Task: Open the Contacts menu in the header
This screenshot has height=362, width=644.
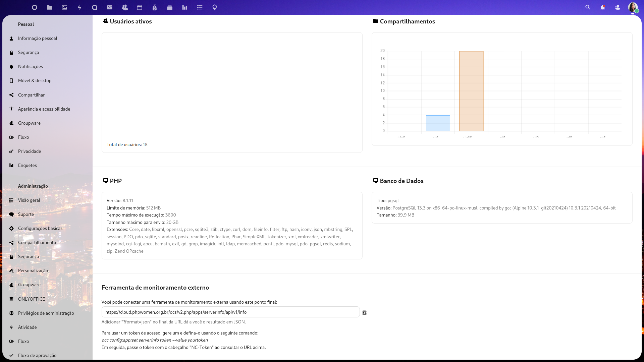Action: pos(618,7)
